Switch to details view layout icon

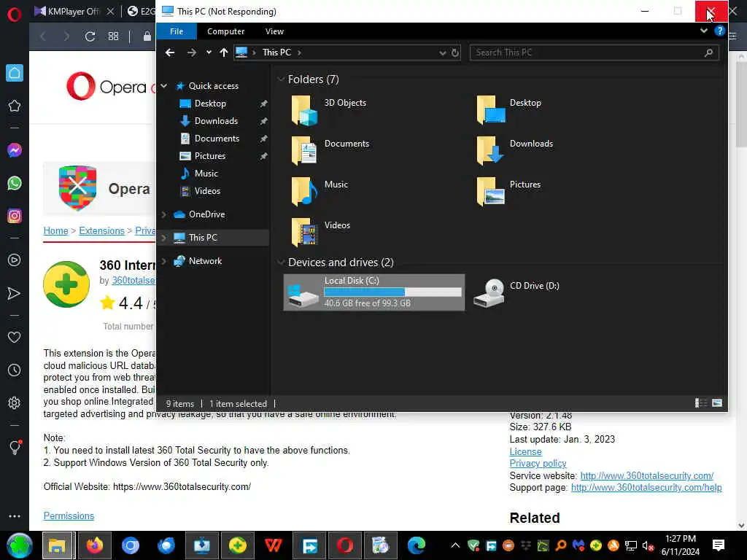(700, 402)
